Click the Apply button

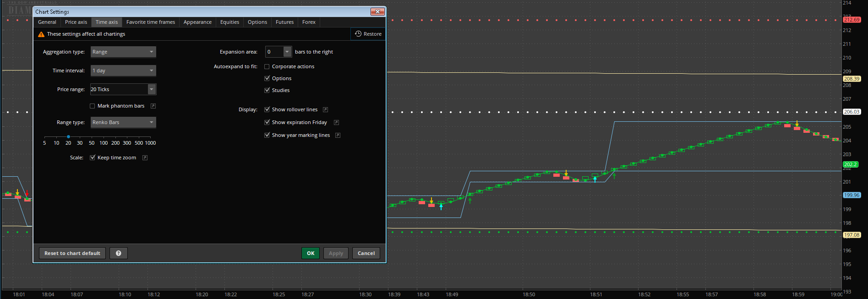(x=336, y=253)
